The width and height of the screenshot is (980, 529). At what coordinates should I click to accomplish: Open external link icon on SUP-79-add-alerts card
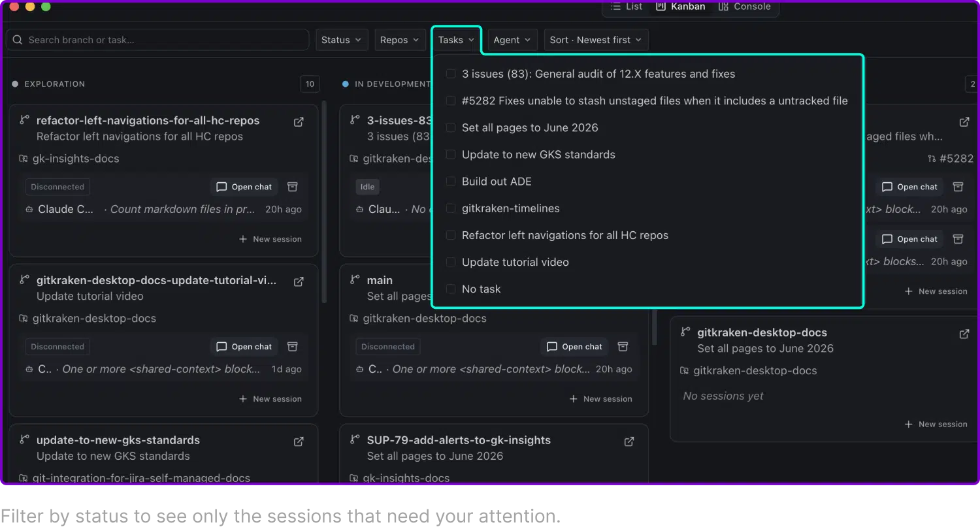pos(629,441)
